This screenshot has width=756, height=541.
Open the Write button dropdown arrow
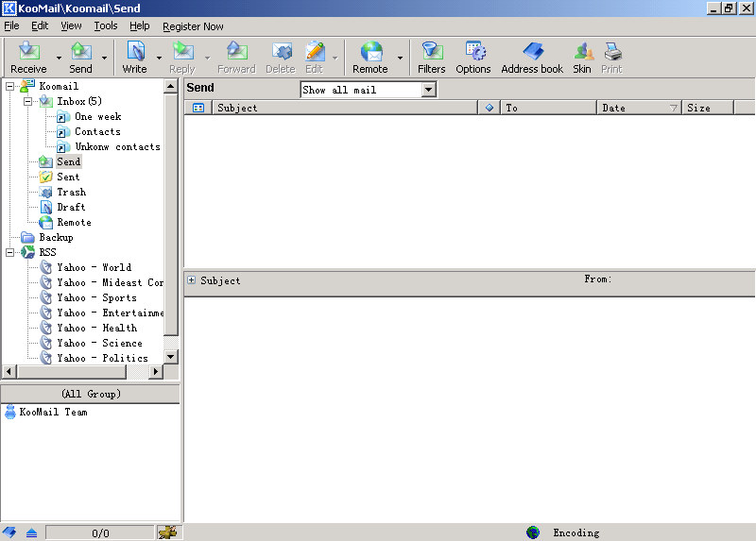pos(159,58)
